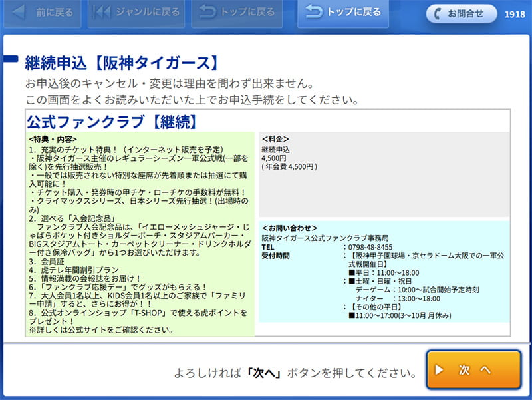Tap the highlighted トップに戻る button

pos(343,13)
